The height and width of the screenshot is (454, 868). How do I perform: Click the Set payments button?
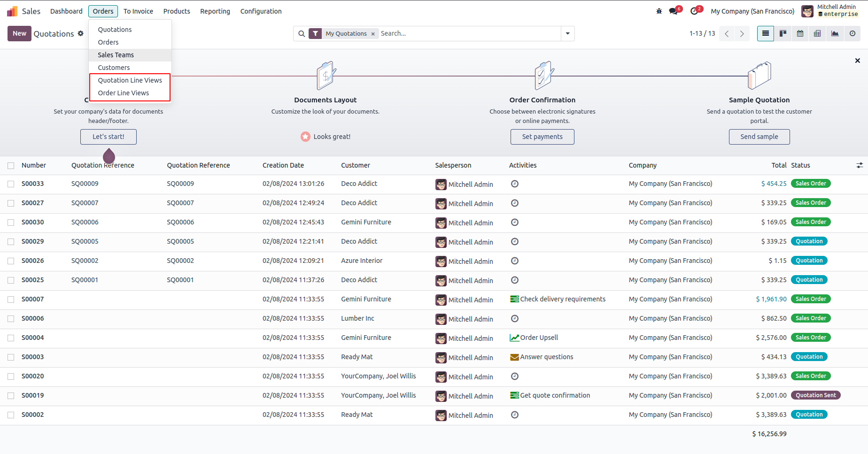542,137
